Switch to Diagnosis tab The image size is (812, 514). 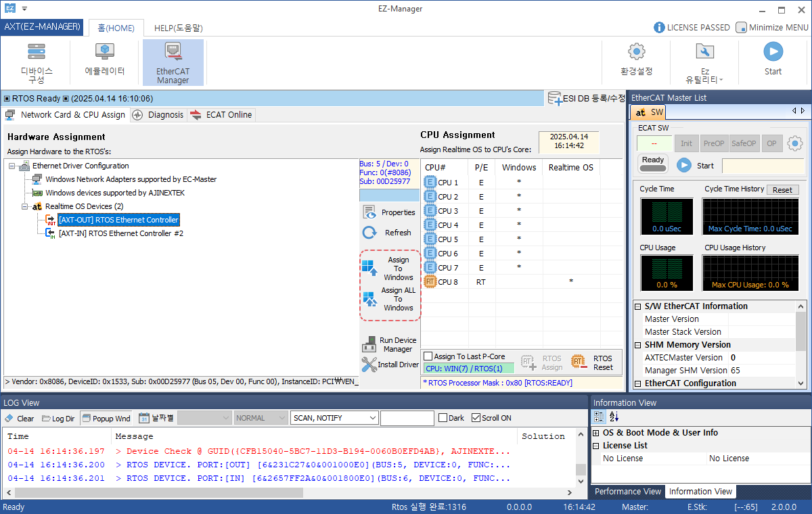pos(158,115)
